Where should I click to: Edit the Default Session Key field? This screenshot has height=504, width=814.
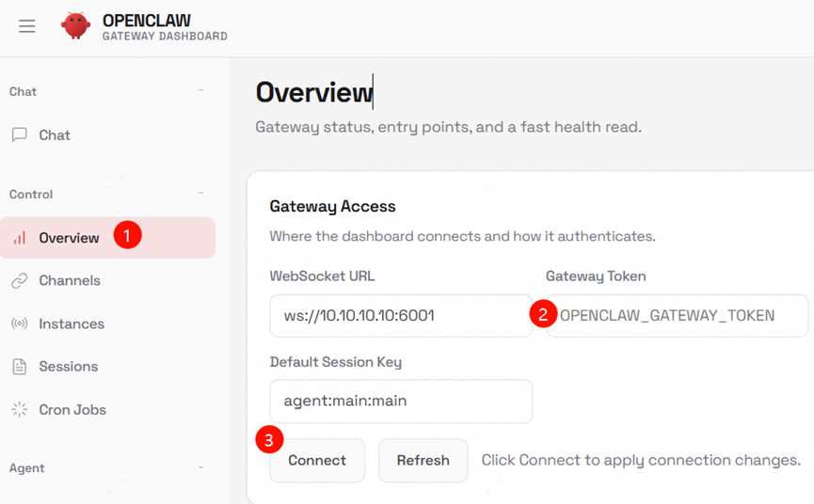[x=400, y=402]
